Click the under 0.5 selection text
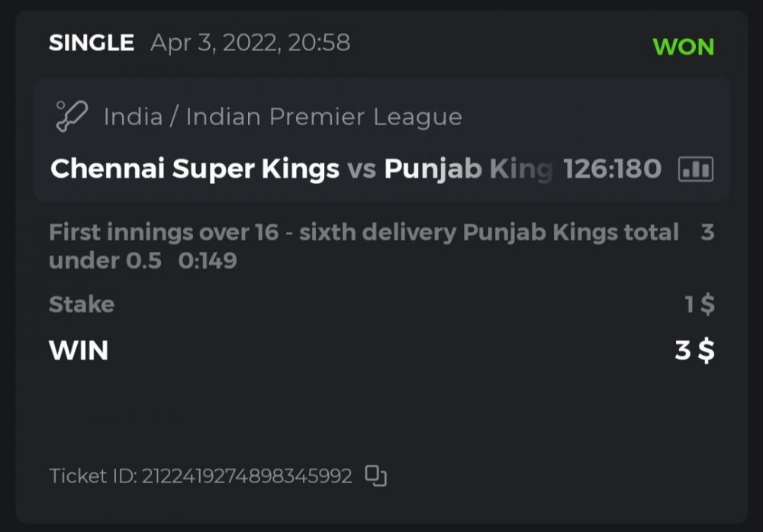Image resolution: width=763 pixels, height=532 pixels. (x=105, y=261)
